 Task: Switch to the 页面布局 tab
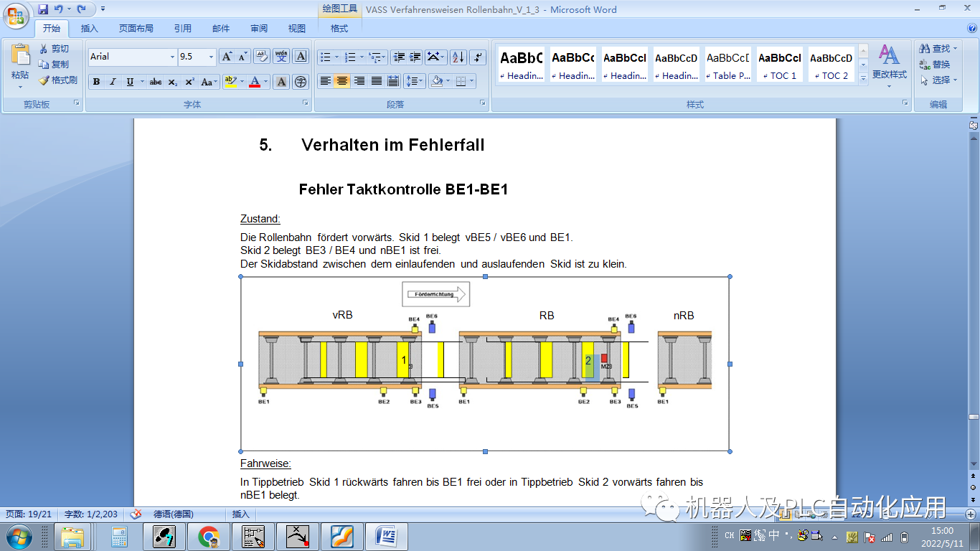(x=136, y=29)
